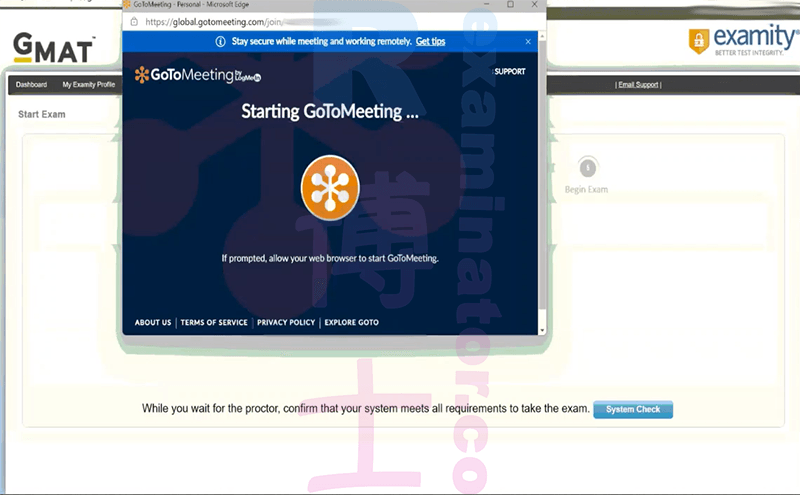Image resolution: width=800 pixels, height=495 pixels.
Task: Open the ABOUT US footer link
Action: pyautogui.click(x=153, y=323)
